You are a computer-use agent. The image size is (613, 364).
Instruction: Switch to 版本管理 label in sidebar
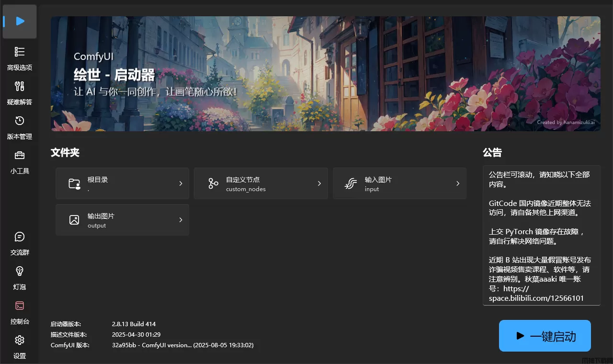(20, 136)
